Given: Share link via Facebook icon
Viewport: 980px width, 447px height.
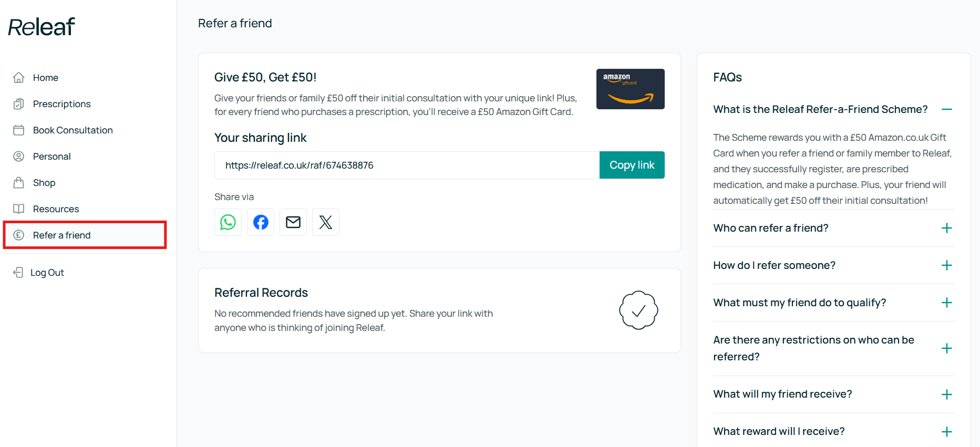Looking at the screenshot, I should (261, 222).
